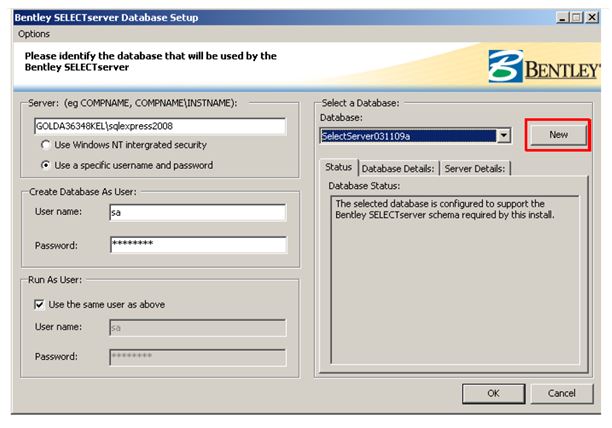Image resolution: width=612 pixels, height=428 pixels.
Task: Switch to the Status tab
Action: click(338, 167)
